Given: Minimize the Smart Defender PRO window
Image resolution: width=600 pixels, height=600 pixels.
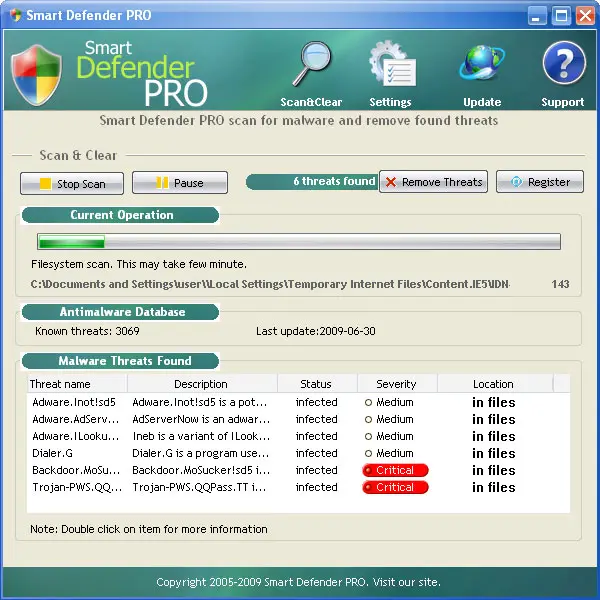Looking at the screenshot, I should 537,16.
